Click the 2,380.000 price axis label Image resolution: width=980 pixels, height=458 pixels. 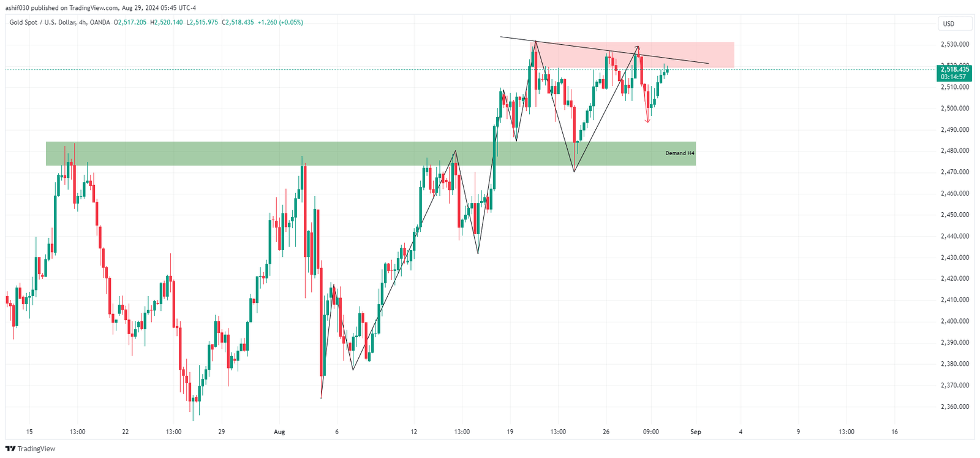tap(954, 364)
